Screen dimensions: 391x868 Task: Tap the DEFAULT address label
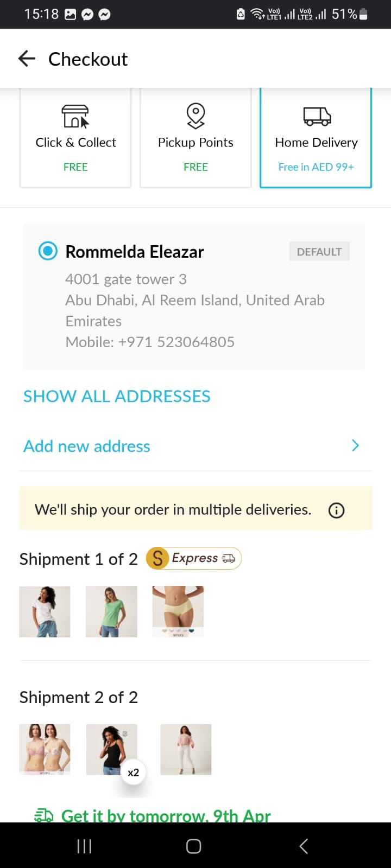point(319,252)
